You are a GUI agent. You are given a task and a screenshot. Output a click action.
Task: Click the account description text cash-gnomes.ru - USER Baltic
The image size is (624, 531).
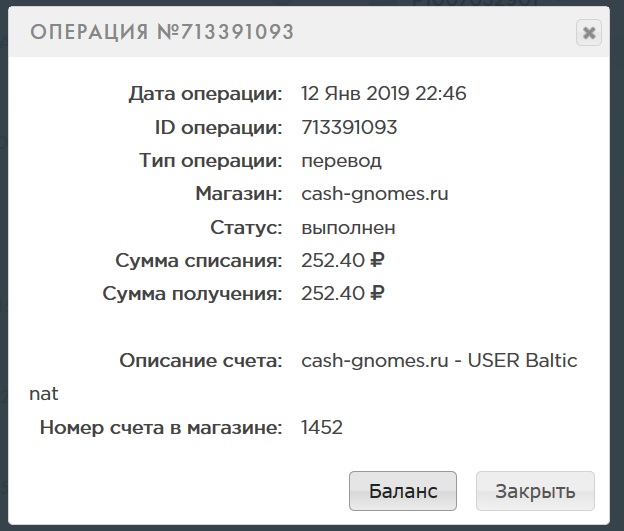coord(439,361)
